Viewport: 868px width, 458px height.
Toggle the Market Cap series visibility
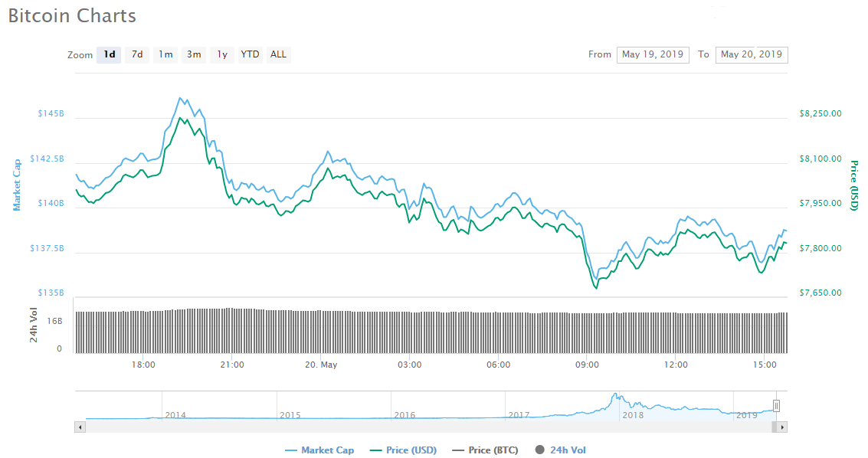tap(320, 450)
